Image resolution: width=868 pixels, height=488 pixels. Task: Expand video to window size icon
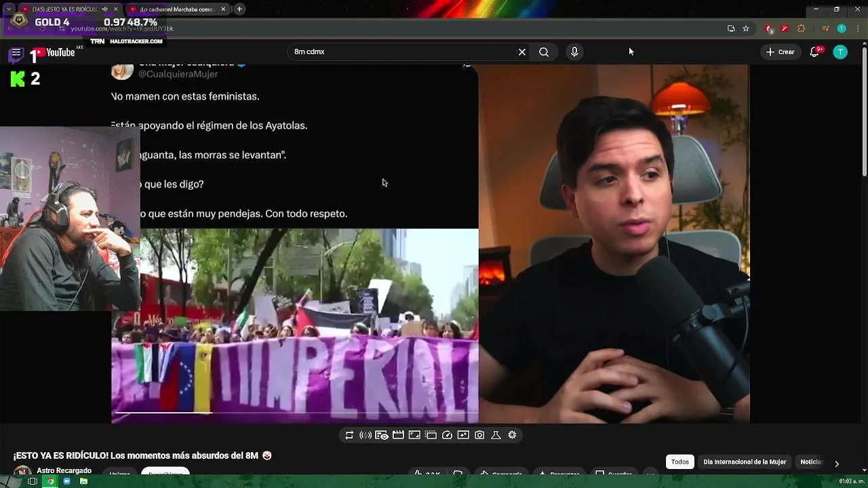414,435
